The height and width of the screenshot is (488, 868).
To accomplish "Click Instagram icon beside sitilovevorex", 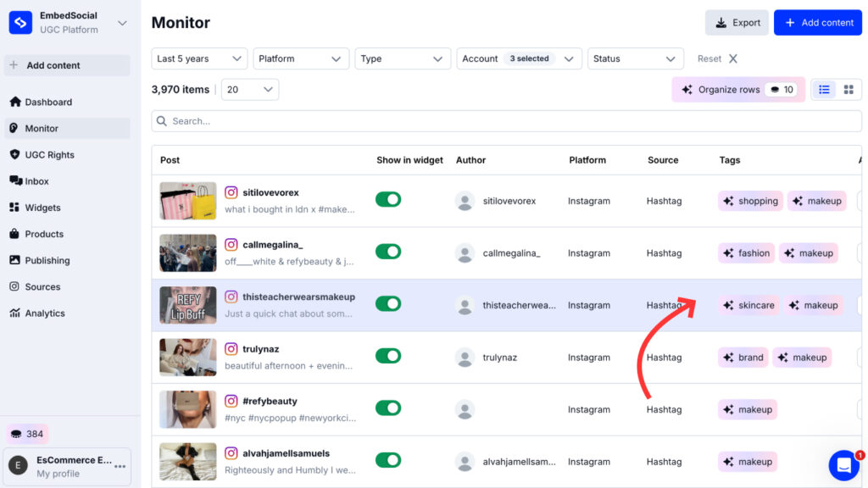I will tap(231, 192).
